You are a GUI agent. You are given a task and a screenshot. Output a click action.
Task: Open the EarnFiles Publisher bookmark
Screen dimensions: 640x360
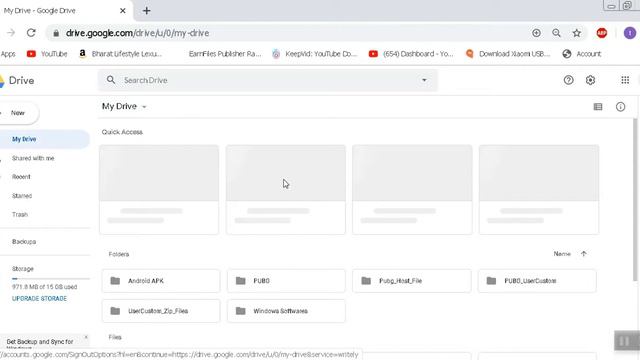[224, 54]
